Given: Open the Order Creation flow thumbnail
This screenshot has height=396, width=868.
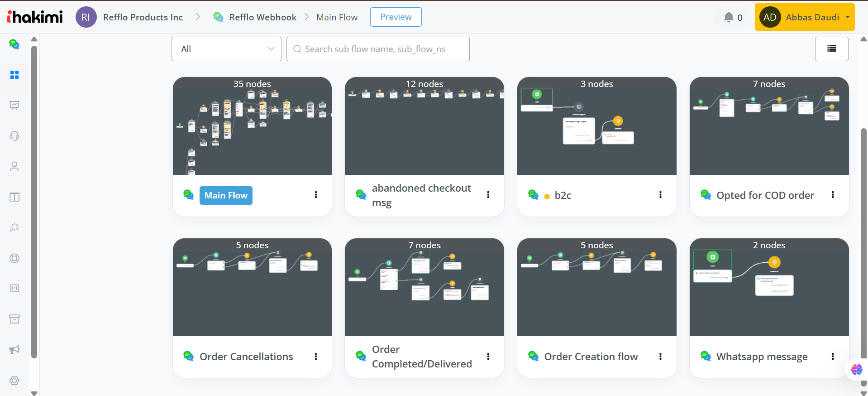Looking at the screenshot, I should coord(596,287).
